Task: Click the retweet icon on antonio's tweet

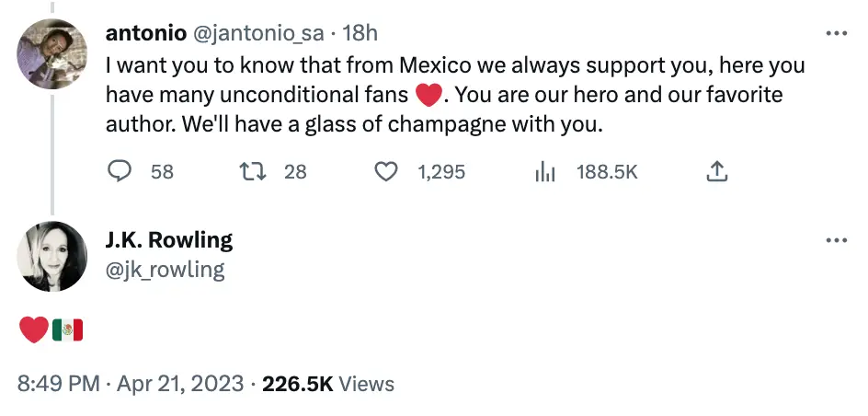Action: coord(250,171)
